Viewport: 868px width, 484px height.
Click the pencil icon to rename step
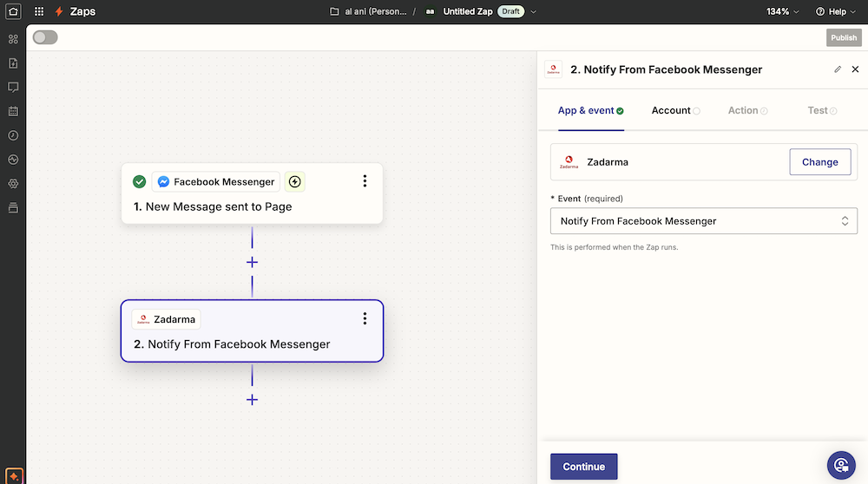[838, 69]
